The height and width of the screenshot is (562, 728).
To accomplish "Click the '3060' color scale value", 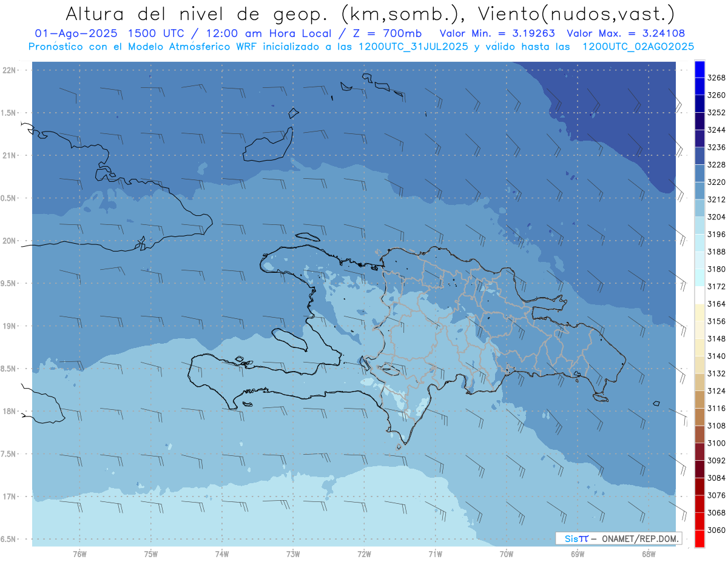I will pos(716,530).
